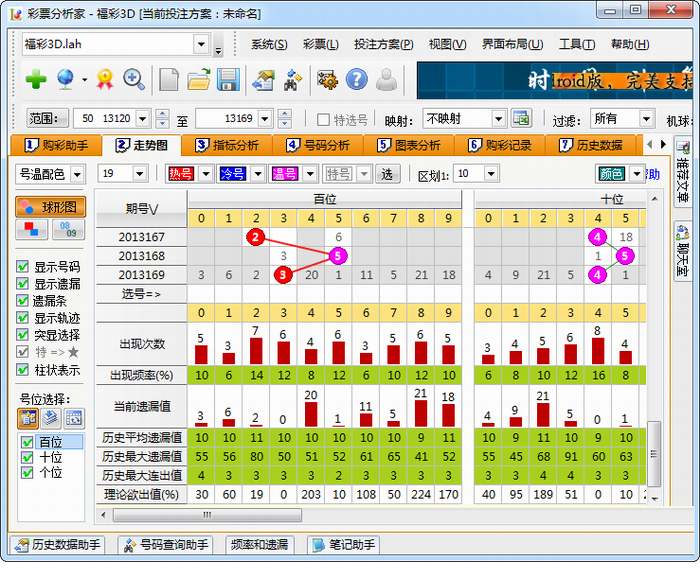Toggle 遗漏条 checkbox
The image size is (700, 568).
tap(22, 301)
